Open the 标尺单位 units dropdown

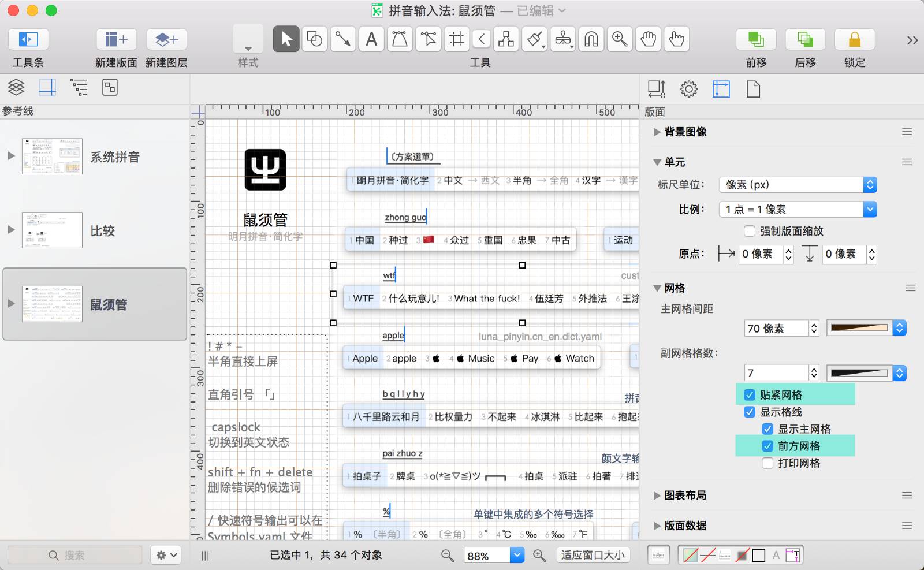(798, 185)
